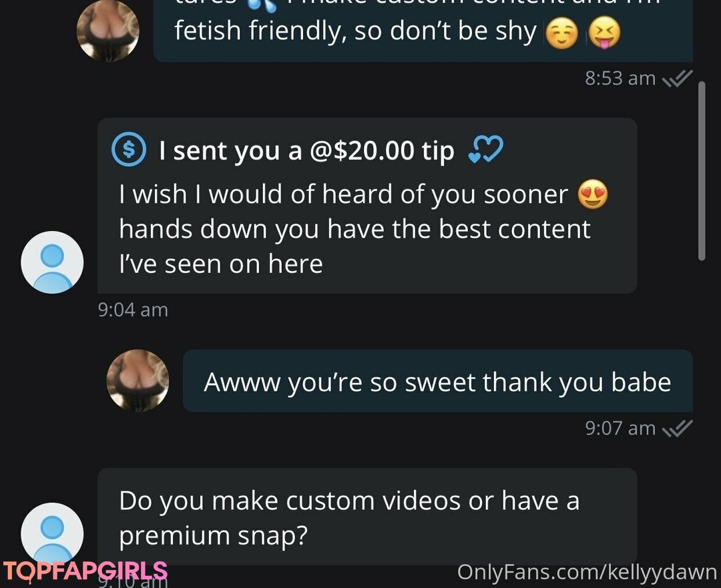Click the TOPFAPGIRLS watermark logo
721x588 pixels.
point(85,571)
